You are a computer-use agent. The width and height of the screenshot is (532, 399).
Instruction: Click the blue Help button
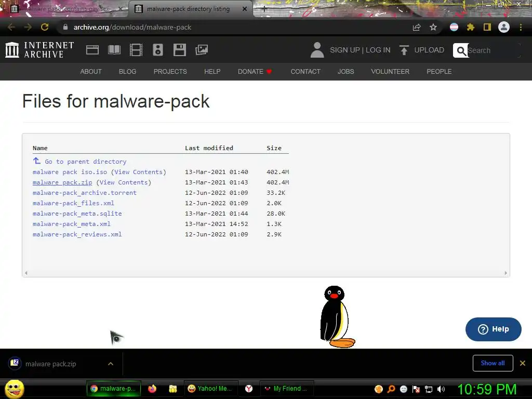(x=494, y=329)
